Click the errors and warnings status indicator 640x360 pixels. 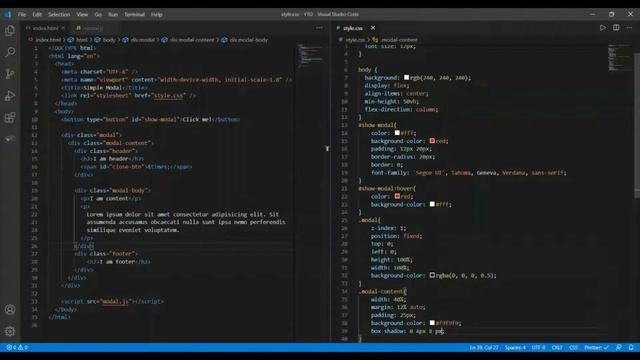pyautogui.click(x=17, y=347)
